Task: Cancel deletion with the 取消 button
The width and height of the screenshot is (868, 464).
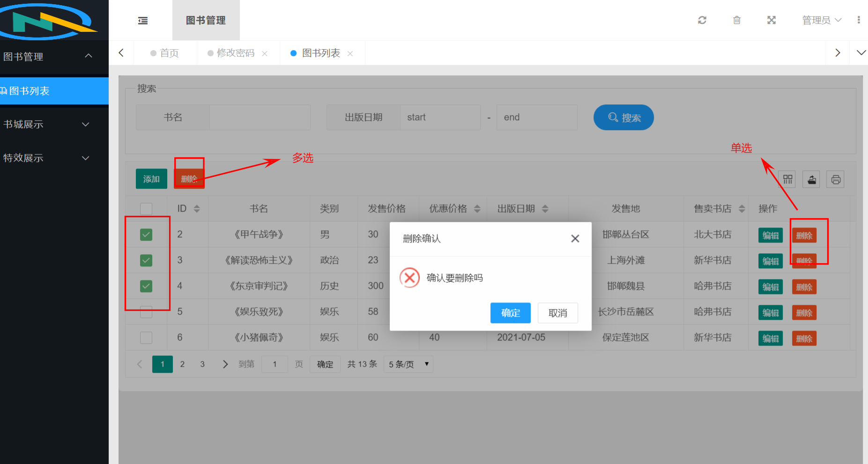Action: (x=558, y=313)
